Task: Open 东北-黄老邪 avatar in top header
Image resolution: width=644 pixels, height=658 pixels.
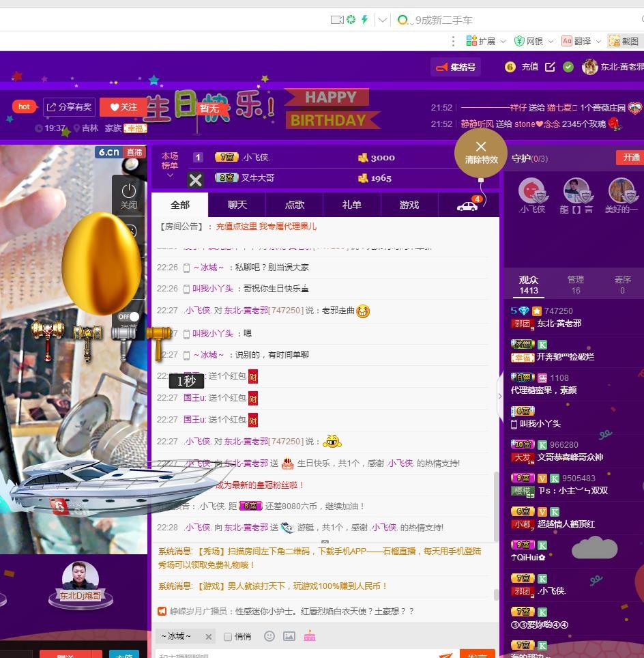Action: point(590,67)
